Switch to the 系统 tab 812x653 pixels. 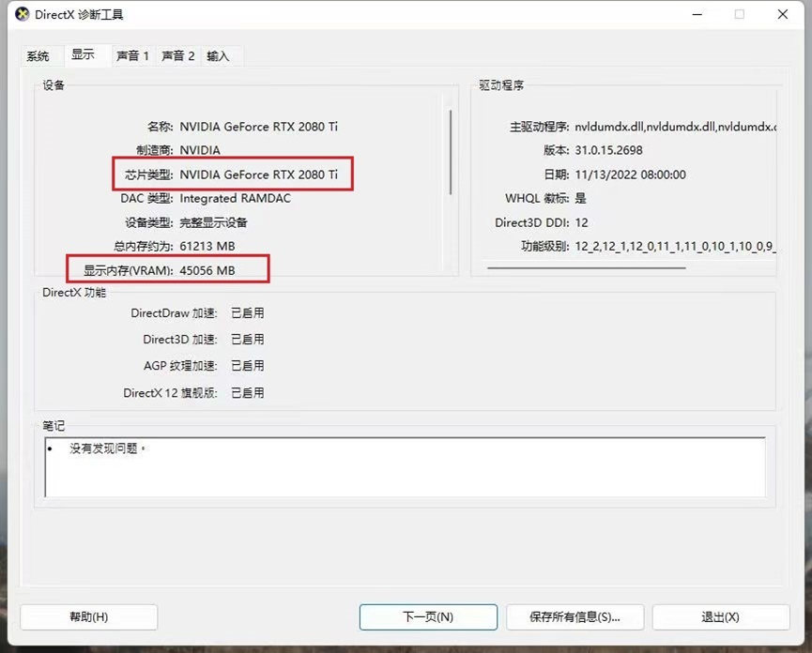click(x=38, y=56)
